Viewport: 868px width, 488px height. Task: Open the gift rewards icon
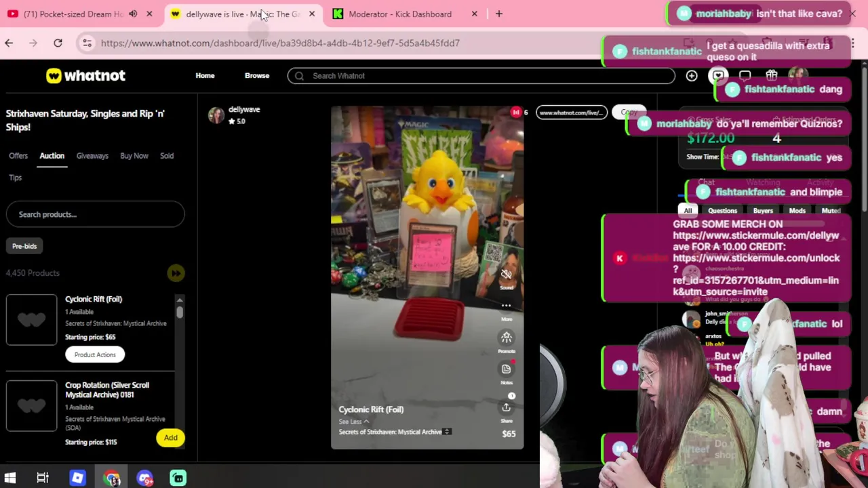point(771,76)
